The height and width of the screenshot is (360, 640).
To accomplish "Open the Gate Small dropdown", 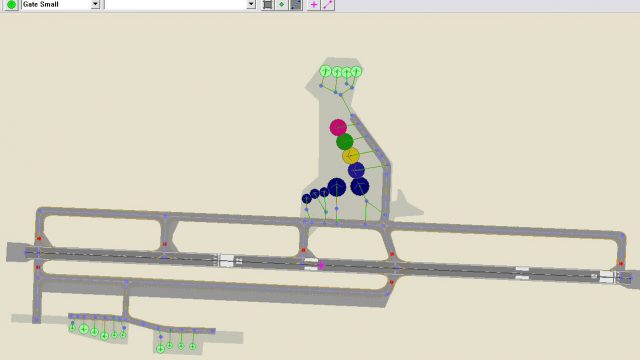I will coord(95,4).
